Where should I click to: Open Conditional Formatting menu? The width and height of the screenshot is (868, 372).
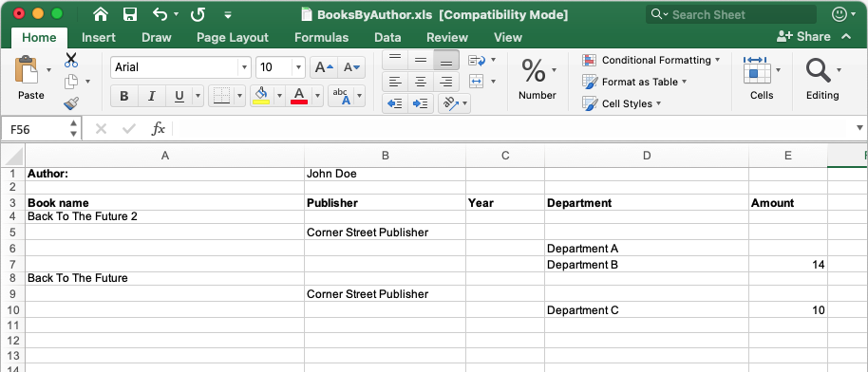coord(651,60)
